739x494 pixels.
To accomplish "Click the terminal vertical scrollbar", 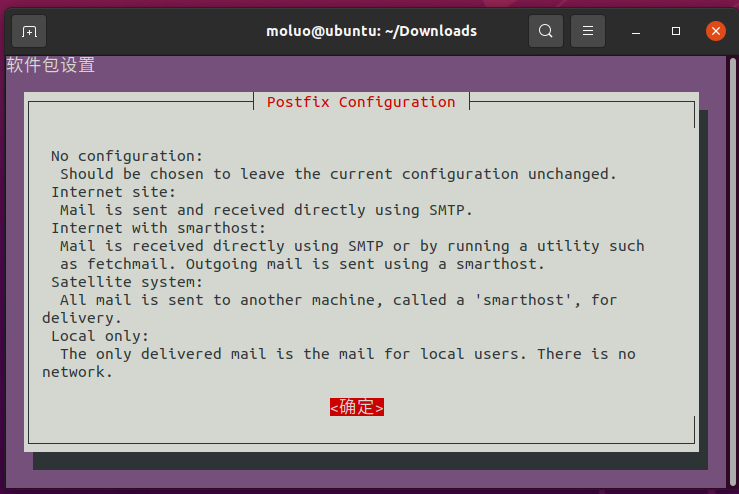I will [732, 272].
